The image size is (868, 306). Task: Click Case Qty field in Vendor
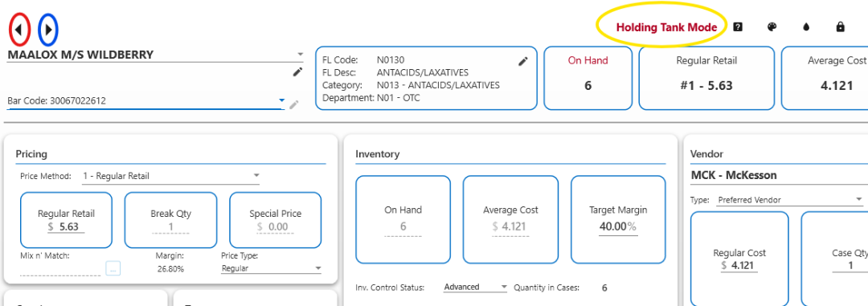tap(850, 265)
